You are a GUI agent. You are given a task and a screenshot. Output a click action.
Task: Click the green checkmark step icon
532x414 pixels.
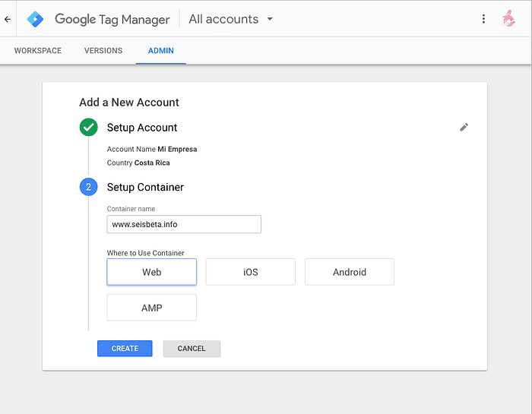pos(89,127)
